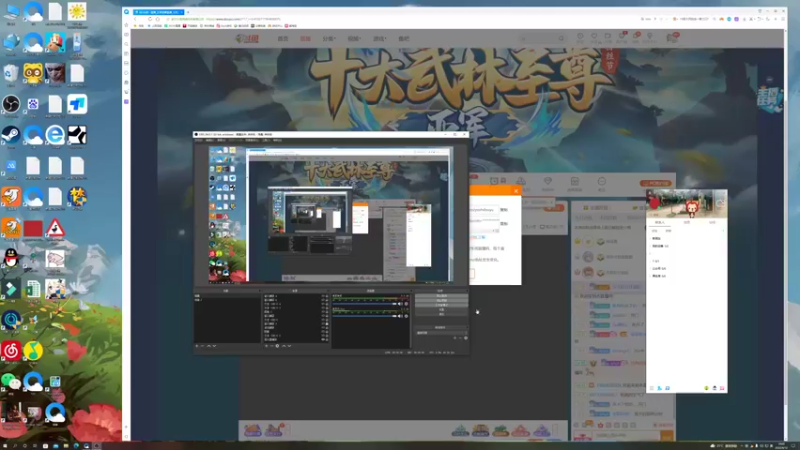
Task: Click the Douyu header search magnifier
Action: 561,38
